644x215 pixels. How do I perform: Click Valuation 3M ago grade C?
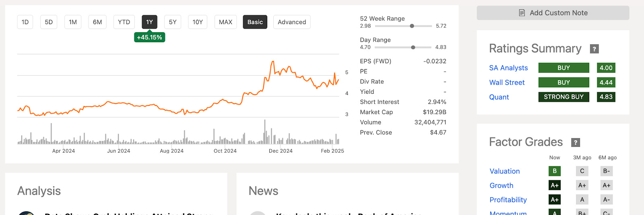[x=582, y=171]
